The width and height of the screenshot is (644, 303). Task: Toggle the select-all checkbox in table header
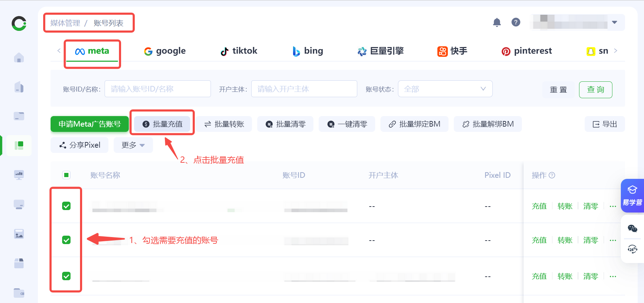[66, 175]
